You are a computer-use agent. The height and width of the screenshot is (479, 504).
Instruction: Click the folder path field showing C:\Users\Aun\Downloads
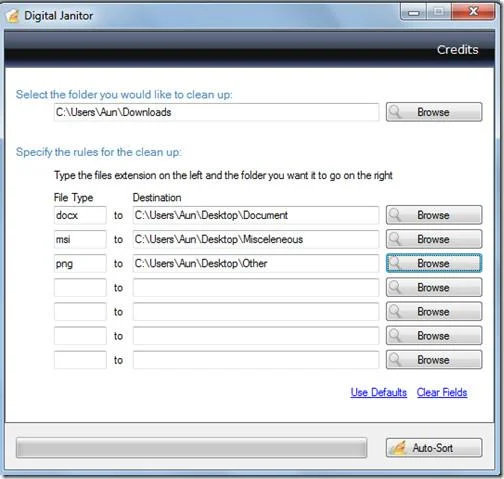[x=216, y=112]
